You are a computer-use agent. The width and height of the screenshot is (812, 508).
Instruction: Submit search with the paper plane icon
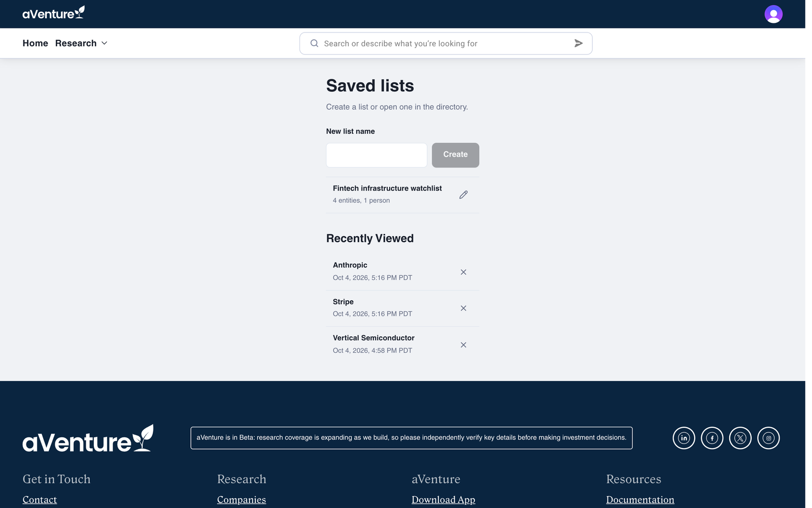[578, 43]
